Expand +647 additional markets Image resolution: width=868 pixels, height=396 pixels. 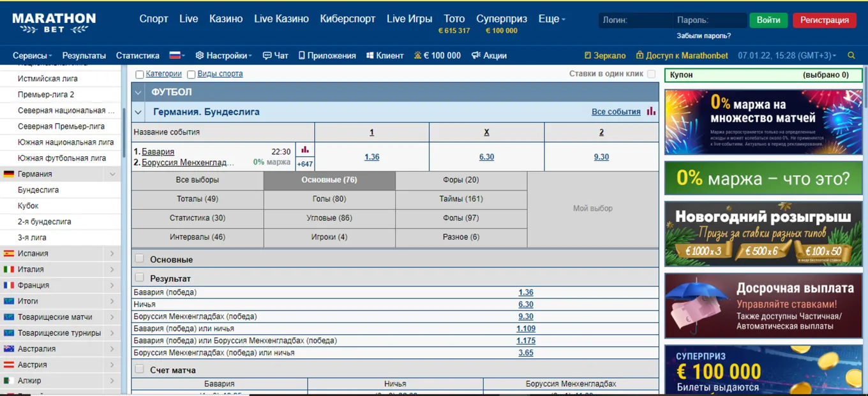pos(304,164)
